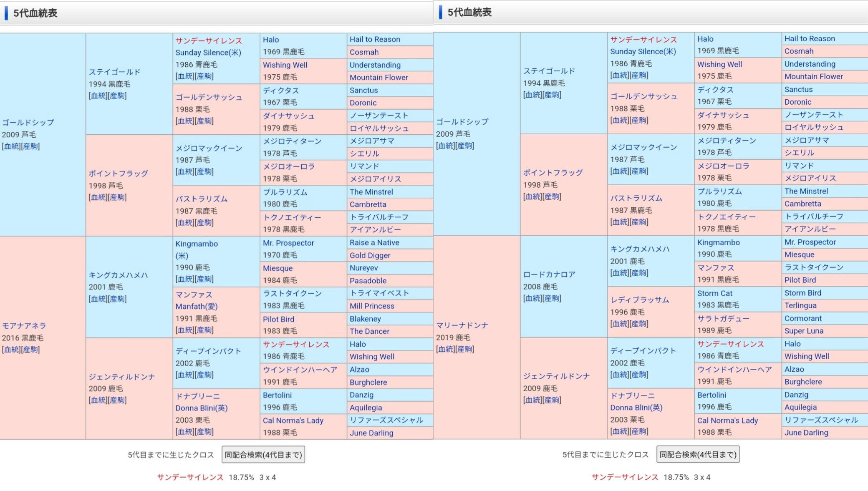Screen dimensions: 868x491
Task: Open Kingmambo link in left table
Action: point(196,244)
